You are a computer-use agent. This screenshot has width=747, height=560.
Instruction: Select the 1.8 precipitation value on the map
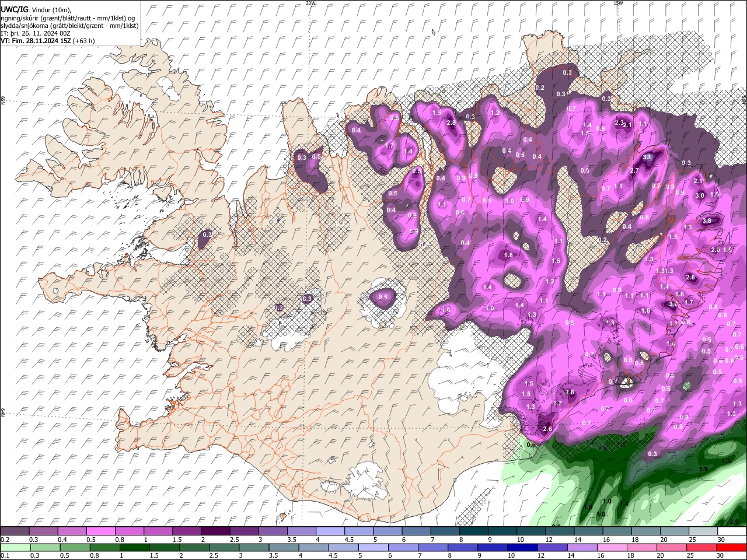coord(508,255)
